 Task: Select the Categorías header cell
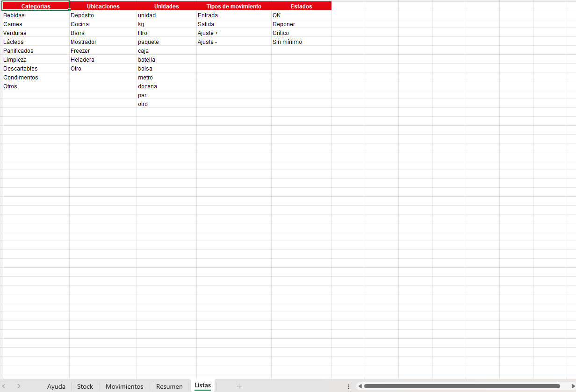point(36,6)
